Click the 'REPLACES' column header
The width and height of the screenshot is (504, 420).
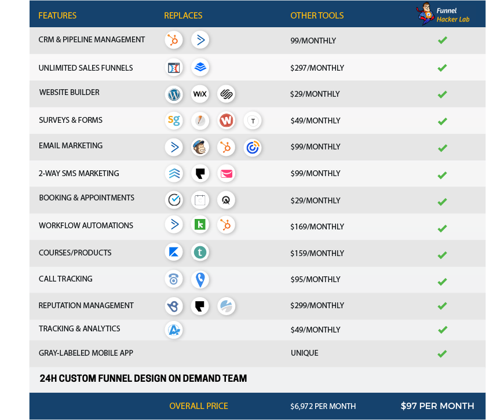183,16
